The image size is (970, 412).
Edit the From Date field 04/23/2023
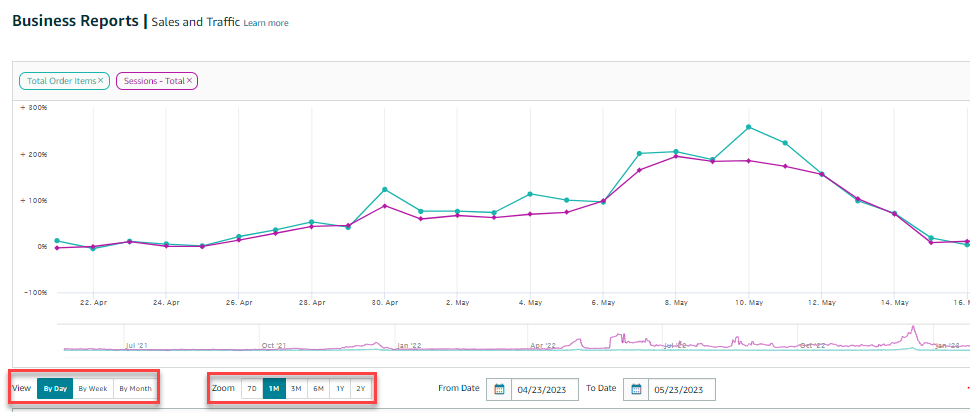(545, 390)
